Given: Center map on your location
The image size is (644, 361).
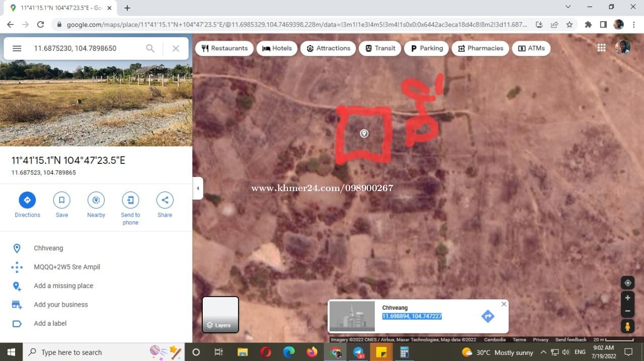Looking at the screenshot, I should click(627, 283).
